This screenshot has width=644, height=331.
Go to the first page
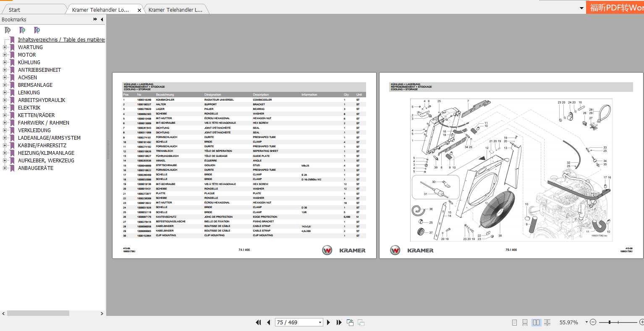tap(258, 322)
